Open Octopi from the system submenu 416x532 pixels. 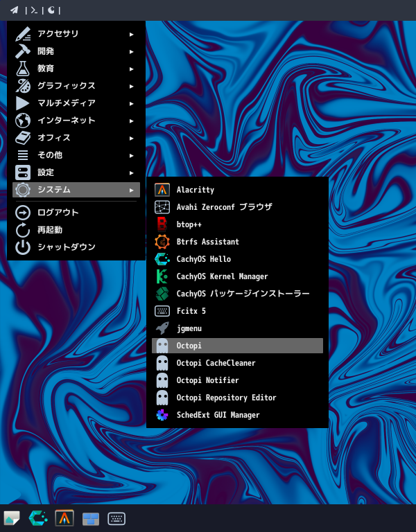[x=237, y=346]
